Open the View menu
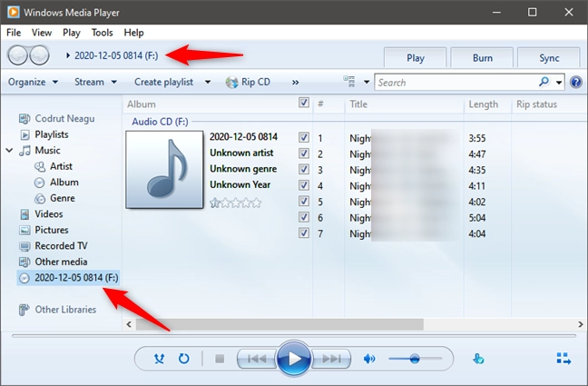Screen dimensions: 588x386 (42, 33)
